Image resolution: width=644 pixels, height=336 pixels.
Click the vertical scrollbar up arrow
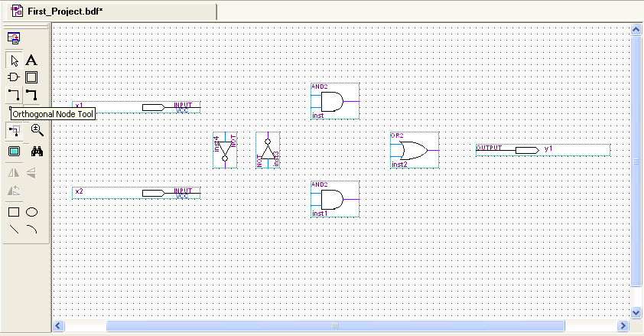coord(636,29)
